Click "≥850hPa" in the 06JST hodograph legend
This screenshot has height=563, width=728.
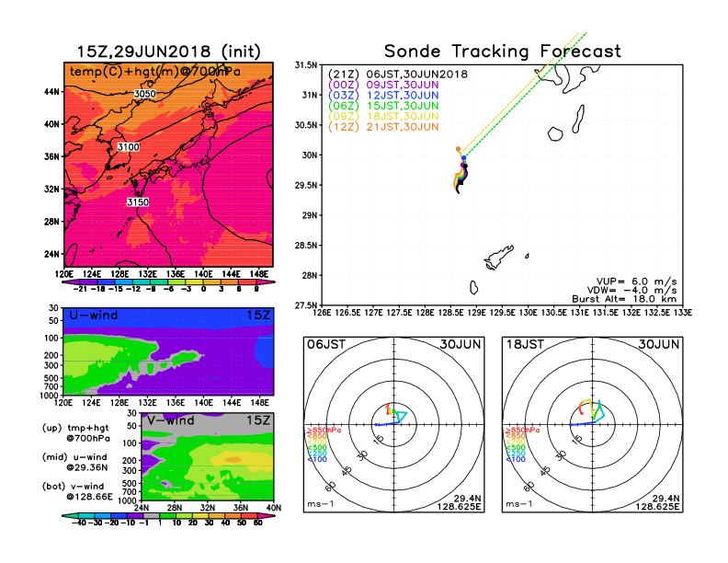(324, 431)
